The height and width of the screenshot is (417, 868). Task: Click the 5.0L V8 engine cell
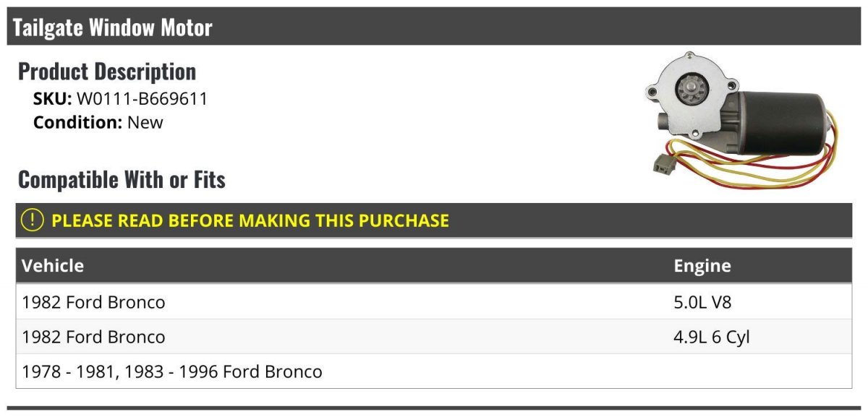pyautogui.click(x=702, y=301)
